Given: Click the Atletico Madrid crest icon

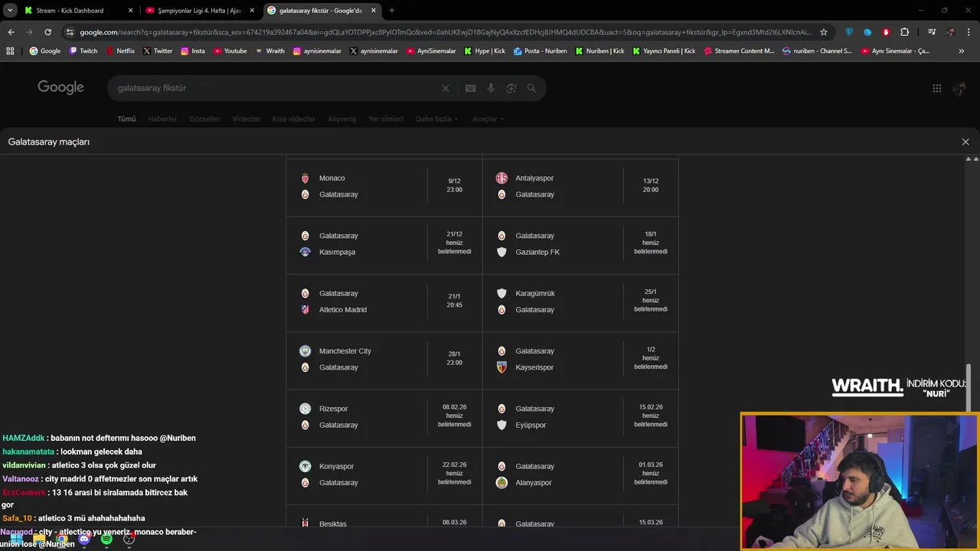Looking at the screenshot, I should pos(305,310).
